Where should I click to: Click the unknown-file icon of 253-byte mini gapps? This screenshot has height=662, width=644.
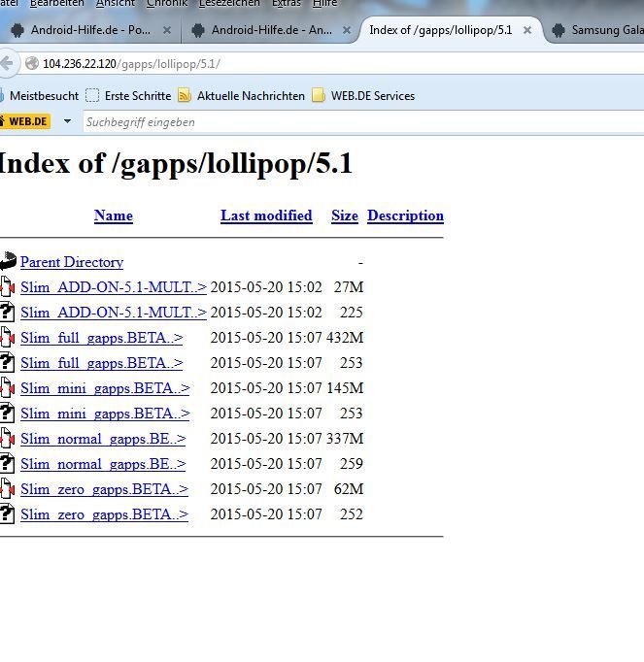7,413
